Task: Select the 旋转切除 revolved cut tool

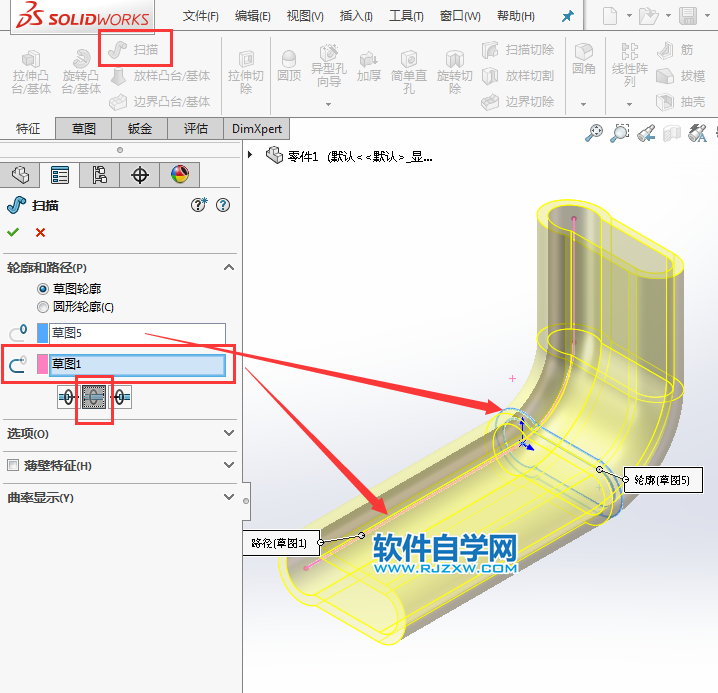Action: click(x=455, y=72)
